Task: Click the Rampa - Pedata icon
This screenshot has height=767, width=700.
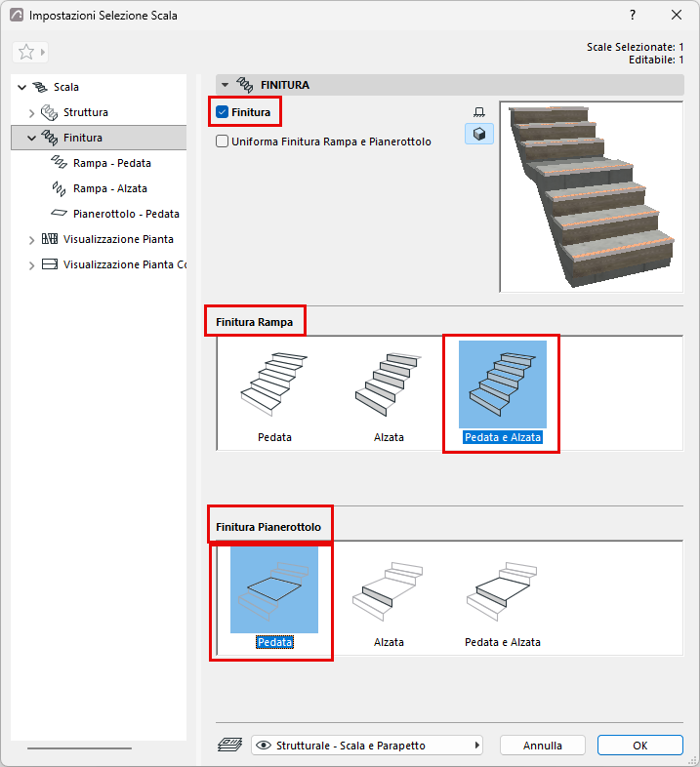Action: (60, 162)
